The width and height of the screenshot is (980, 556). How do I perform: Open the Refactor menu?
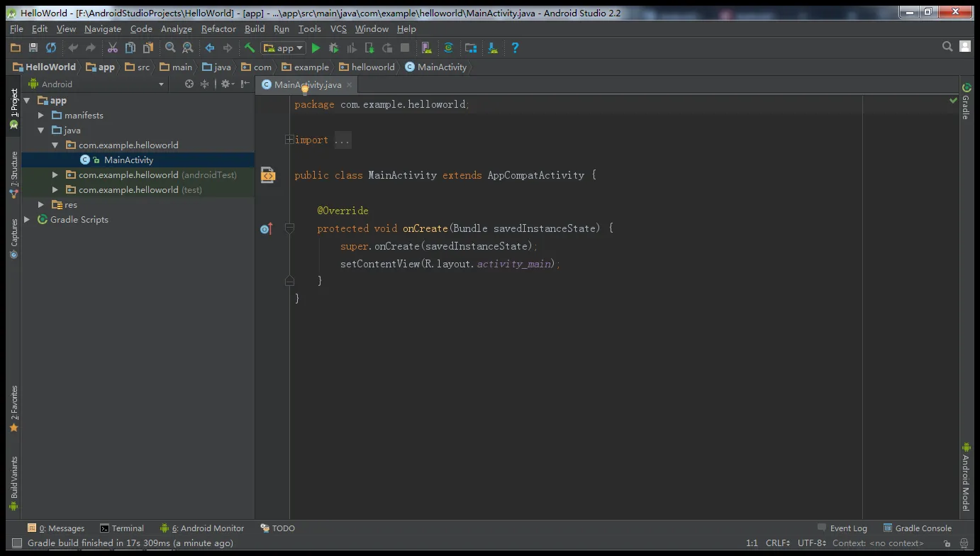click(x=218, y=29)
